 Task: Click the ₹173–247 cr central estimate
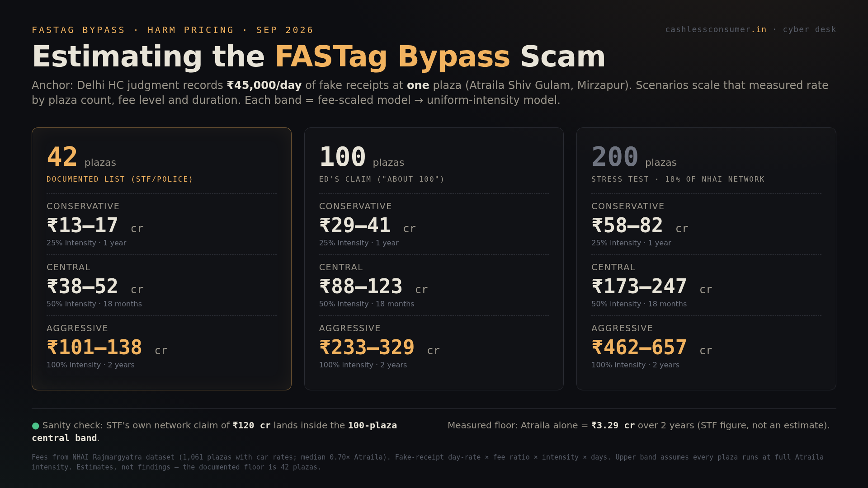tap(652, 286)
